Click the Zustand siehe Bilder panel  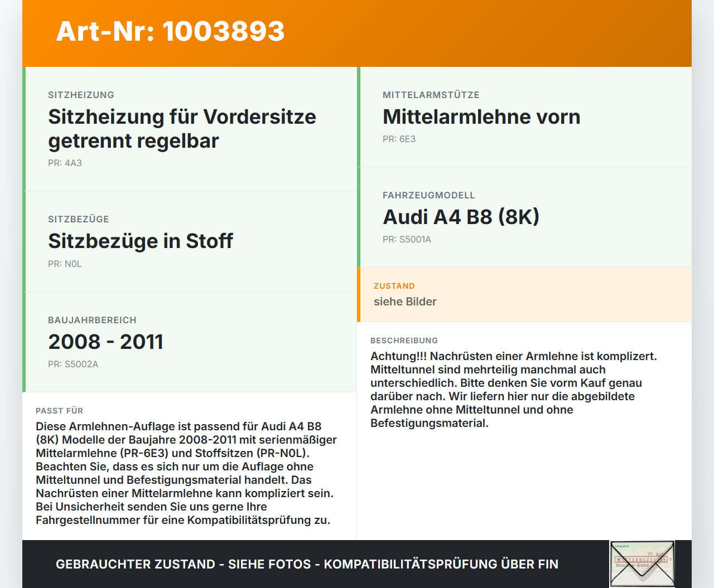point(524,295)
